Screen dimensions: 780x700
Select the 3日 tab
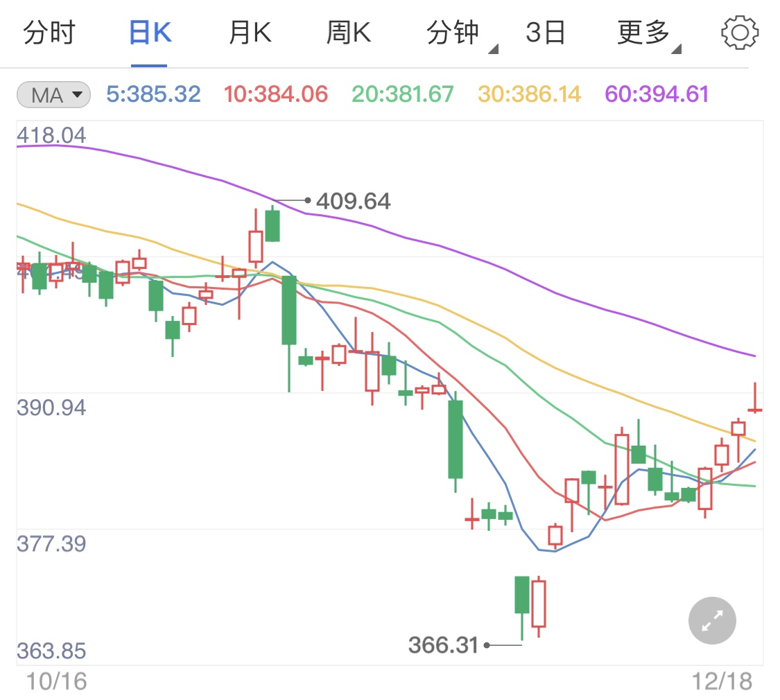click(x=545, y=33)
